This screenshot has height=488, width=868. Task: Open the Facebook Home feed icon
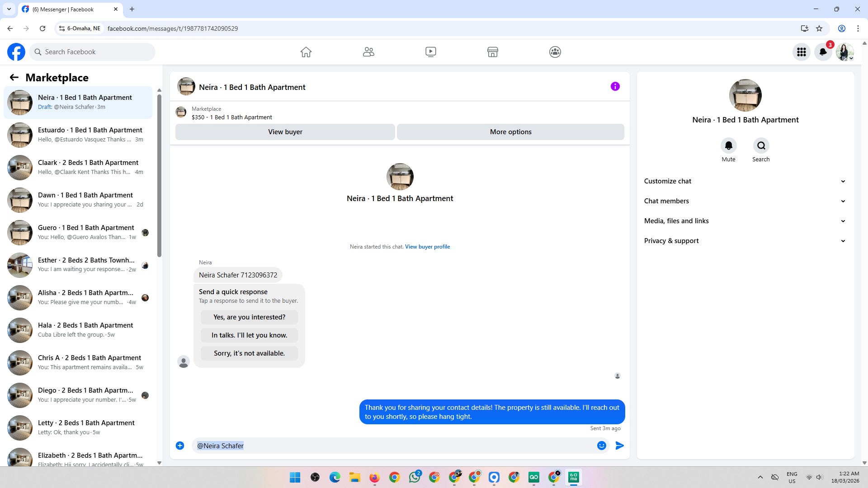tap(306, 52)
